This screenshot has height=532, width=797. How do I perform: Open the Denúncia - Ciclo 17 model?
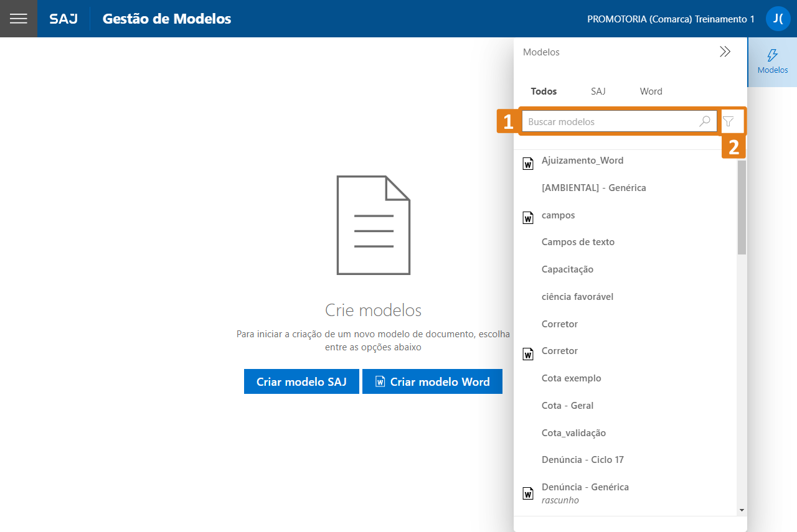click(582, 460)
